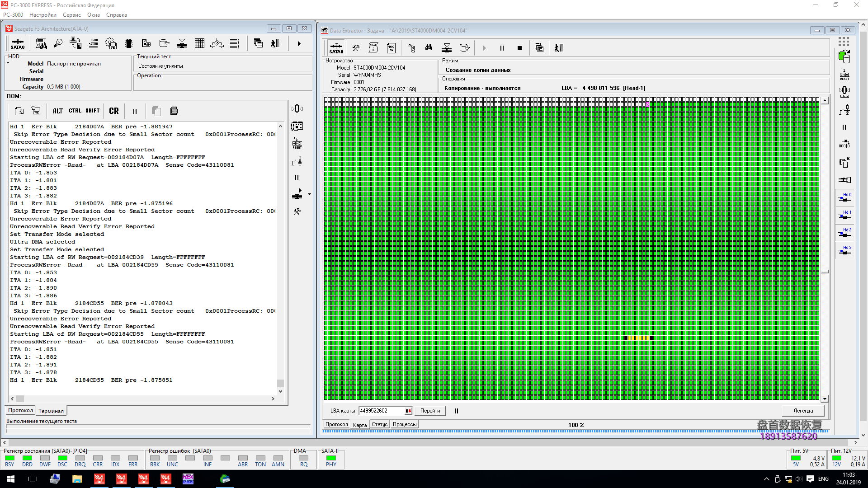Click the keyboard icon in terminal toolbar

click(x=174, y=111)
